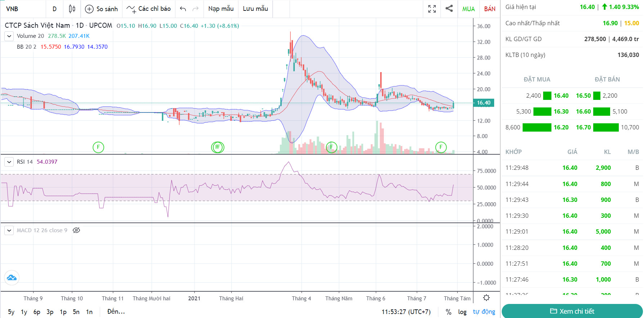Enter fullscreen chart mode
This screenshot has height=318, width=644.
(432, 9)
